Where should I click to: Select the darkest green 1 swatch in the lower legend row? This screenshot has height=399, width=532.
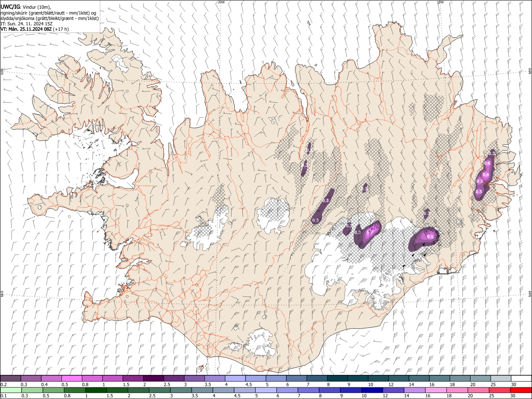[x=96, y=390]
